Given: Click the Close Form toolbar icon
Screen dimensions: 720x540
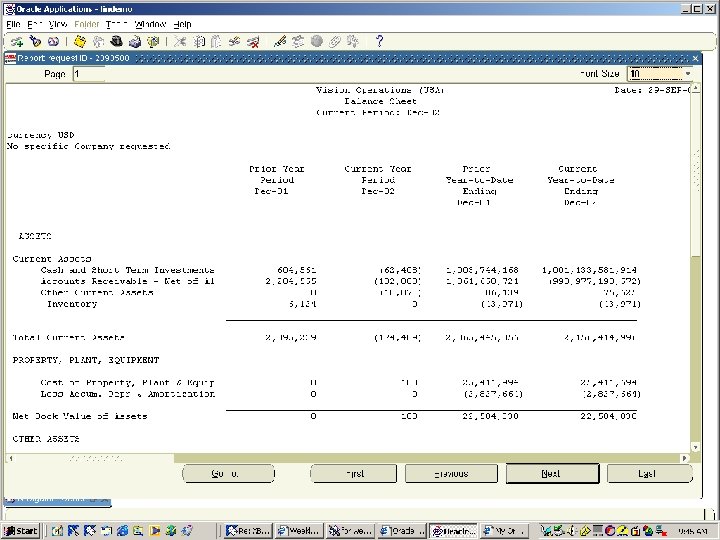Looking at the screenshot, I should coord(153,42).
